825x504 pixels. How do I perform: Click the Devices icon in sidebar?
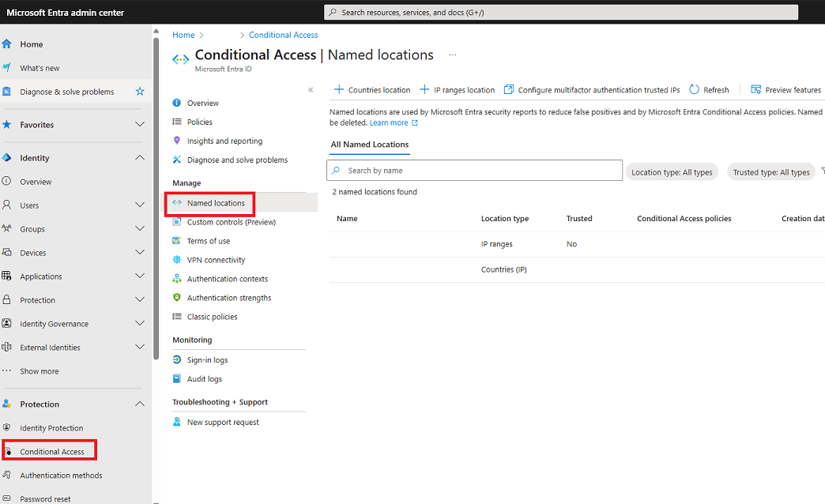tap(6, 253)
